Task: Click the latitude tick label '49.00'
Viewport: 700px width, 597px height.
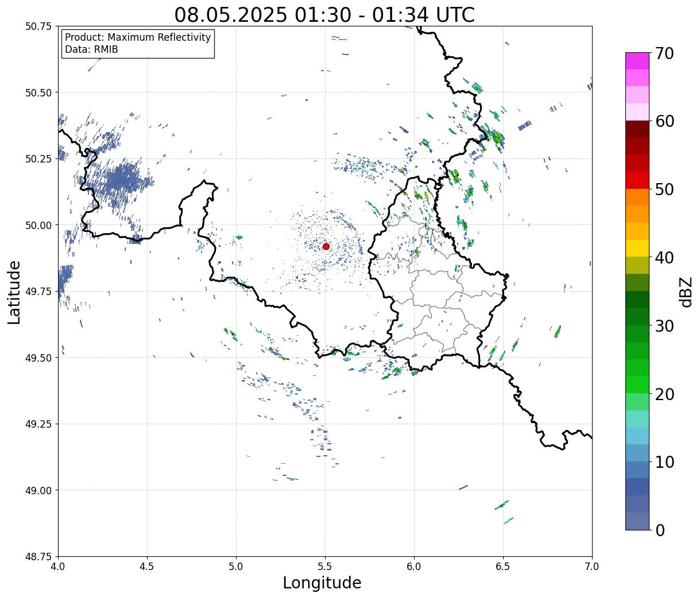Action: 38,490
